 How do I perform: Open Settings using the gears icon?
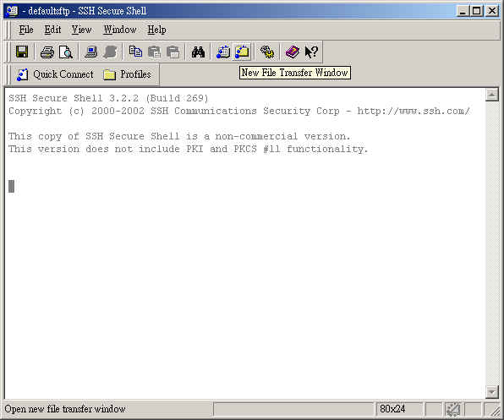click(267, 52)
